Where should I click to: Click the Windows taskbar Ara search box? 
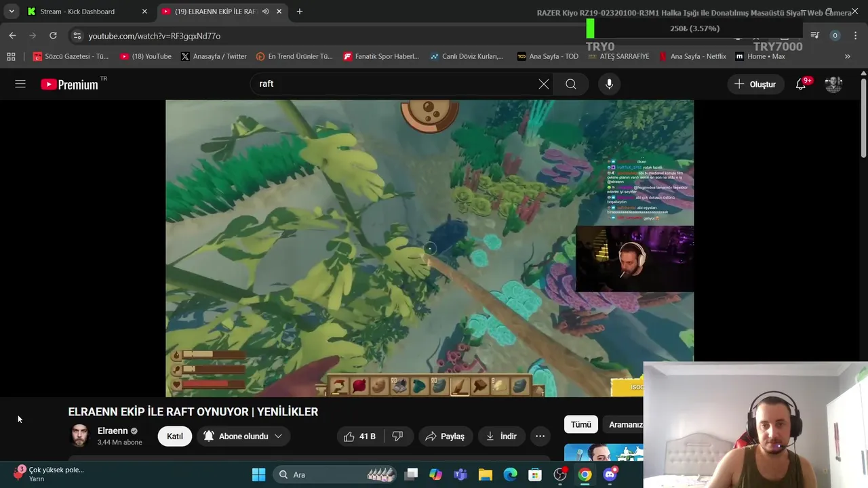(x=336, y=474)
